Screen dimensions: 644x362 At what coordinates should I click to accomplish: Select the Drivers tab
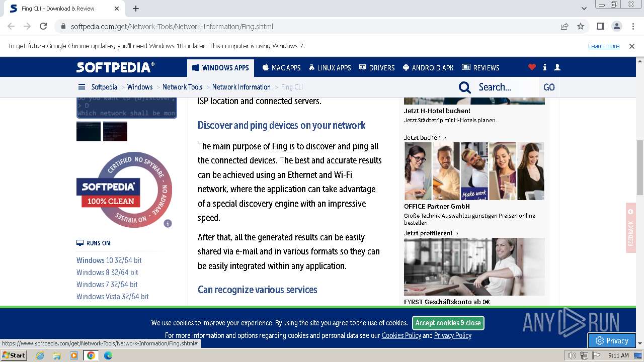[377, 68]
